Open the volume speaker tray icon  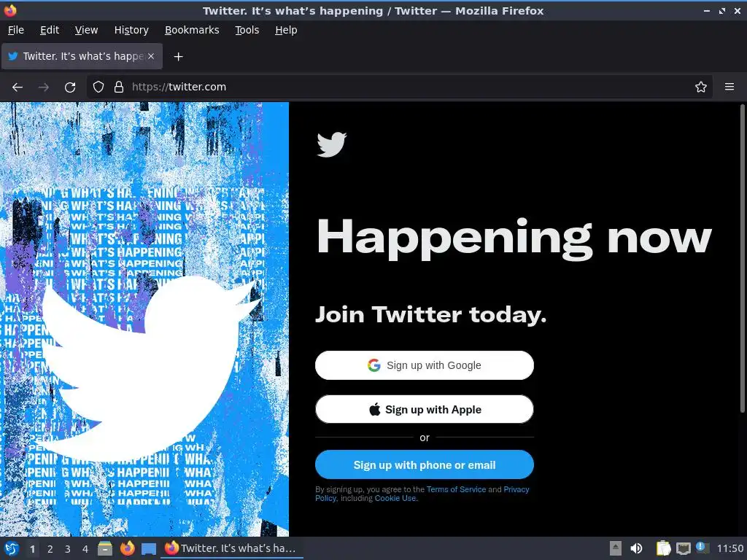[x=636, y=548]
